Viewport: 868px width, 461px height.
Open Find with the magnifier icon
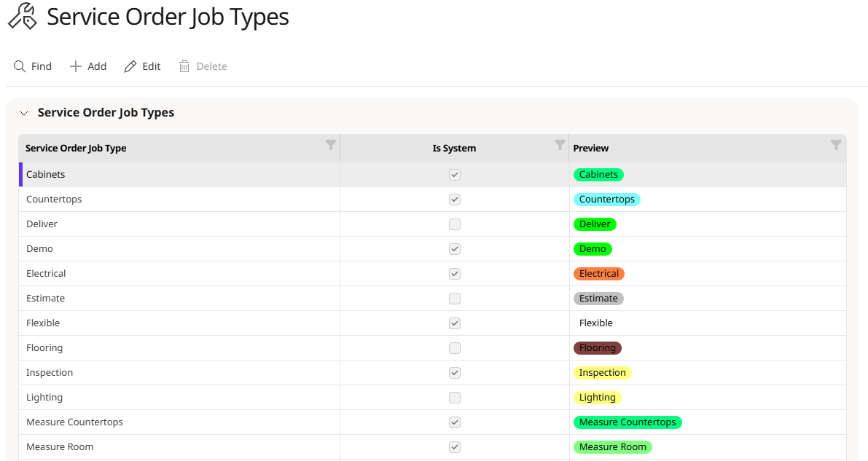(x=20, y=66)
